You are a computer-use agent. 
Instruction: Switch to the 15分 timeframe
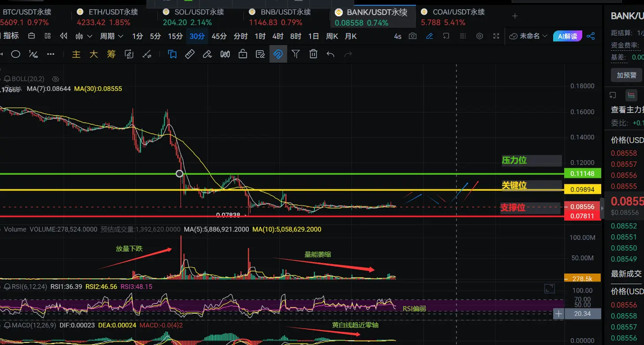(x=175, y=36)
